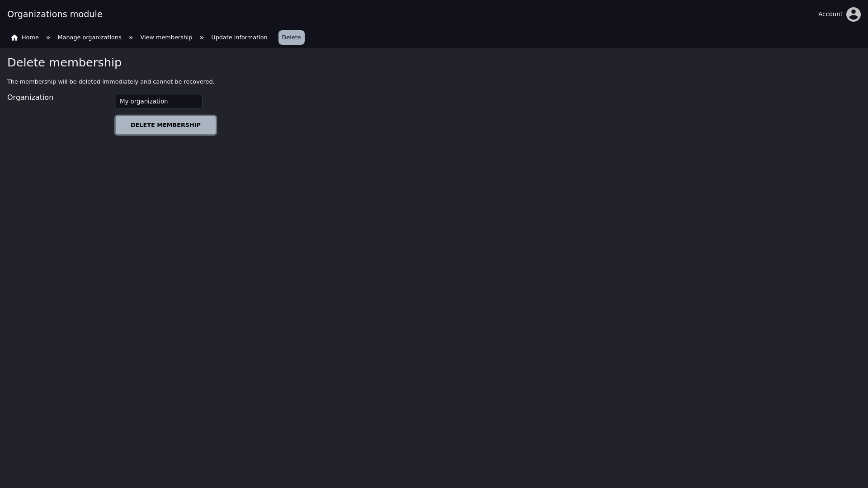Select Update information in breadcrumb
This screenshot has width=868, height=488.
click(239, 38)
